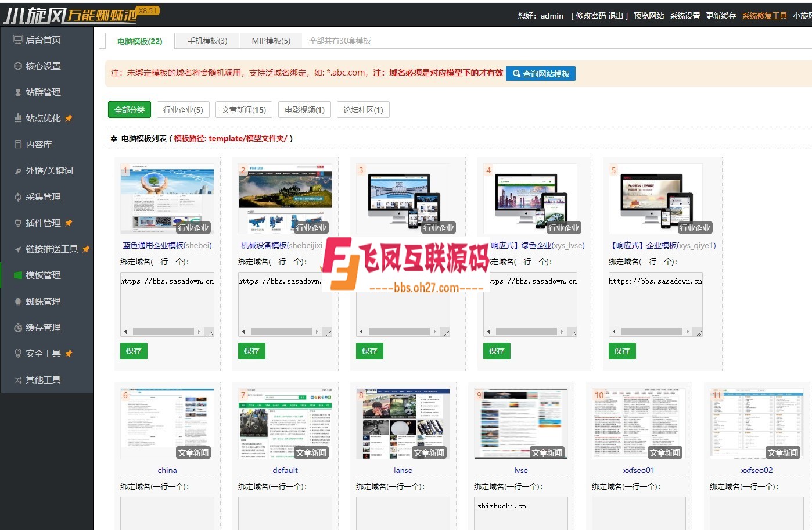
Task: Click the windows icon beside 模板管理
Action: 18,275
